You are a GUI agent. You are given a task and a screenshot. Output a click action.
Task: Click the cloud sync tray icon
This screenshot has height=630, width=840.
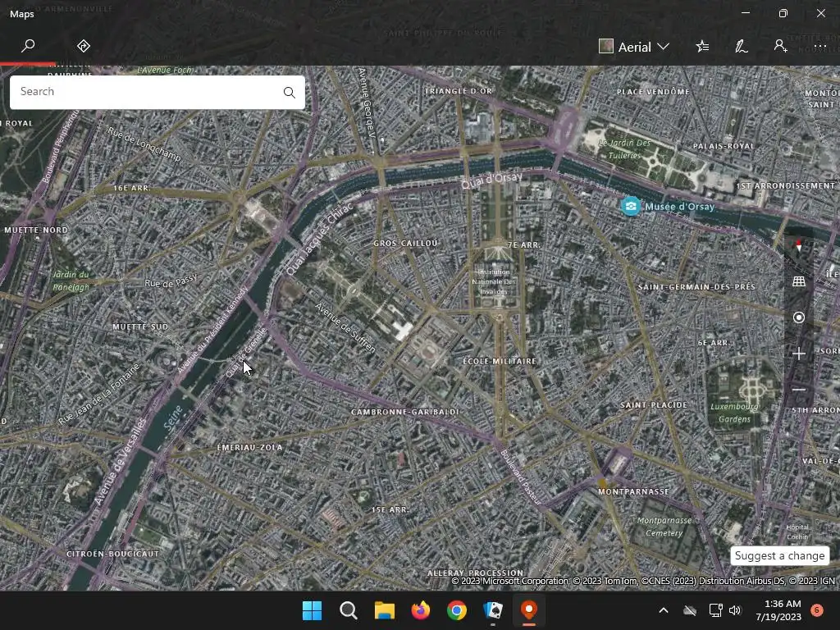tap(690, 610)
